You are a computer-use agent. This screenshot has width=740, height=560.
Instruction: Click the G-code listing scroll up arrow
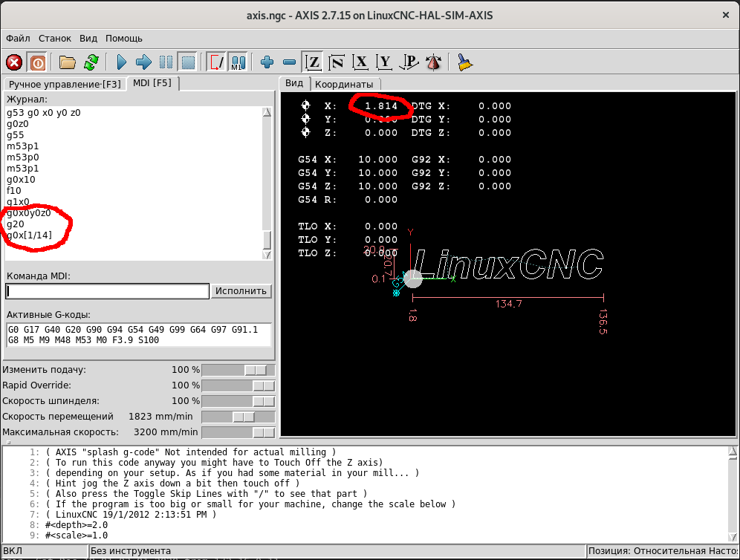(733, 453)
